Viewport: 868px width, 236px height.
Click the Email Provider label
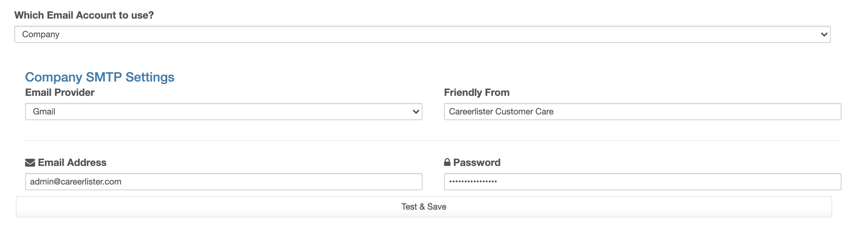pos(60,93)
